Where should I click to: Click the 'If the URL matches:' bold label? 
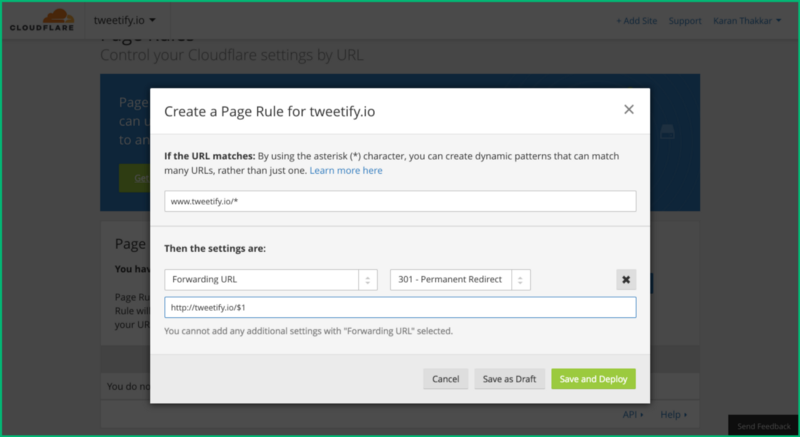click(x=210, y=156)
